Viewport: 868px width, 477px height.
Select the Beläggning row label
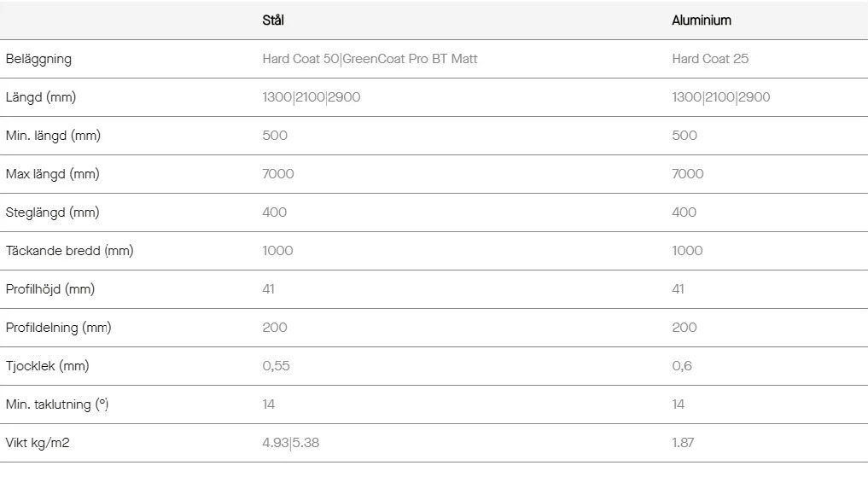pos(38,59)
